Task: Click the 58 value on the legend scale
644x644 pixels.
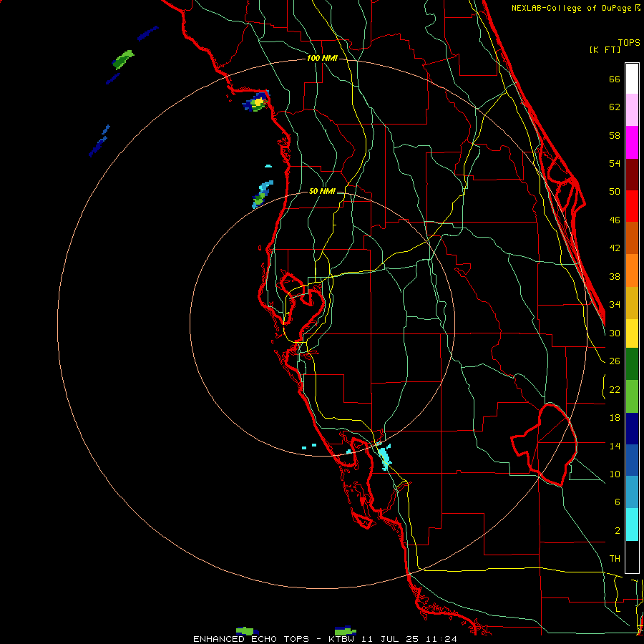Action: [x=615, y=135]
